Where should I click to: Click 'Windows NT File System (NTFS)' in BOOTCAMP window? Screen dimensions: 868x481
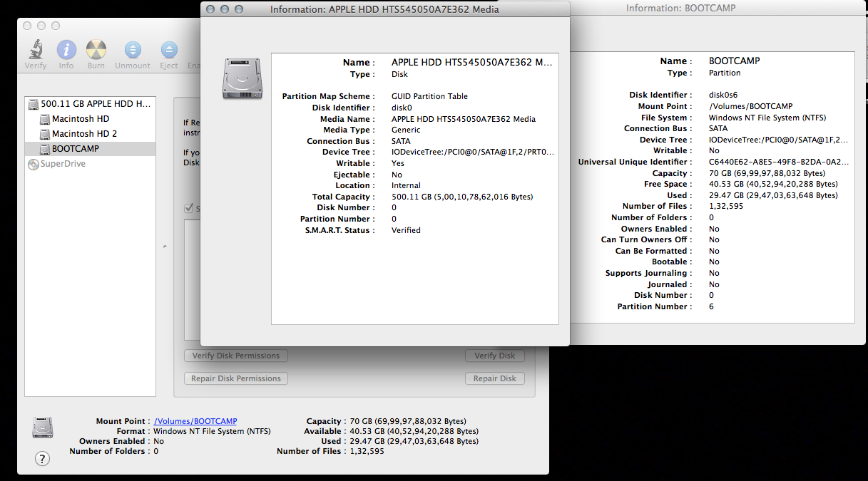tap(769, 118)
